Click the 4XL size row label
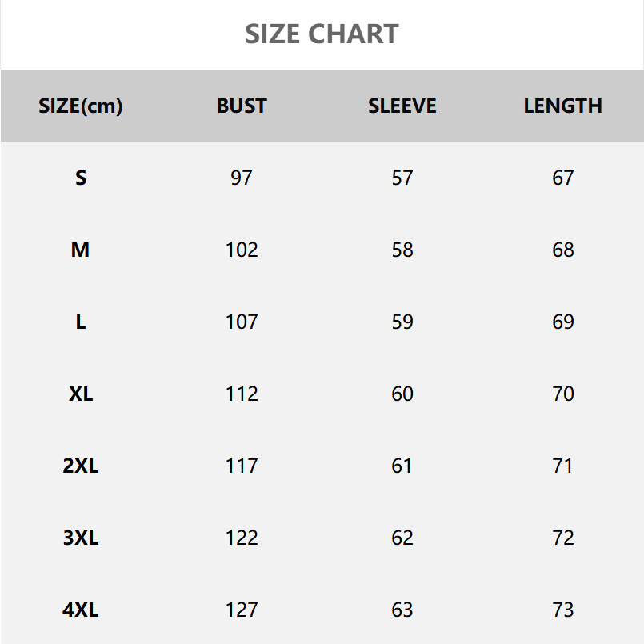The image size is (644, 644). point(81,610)
